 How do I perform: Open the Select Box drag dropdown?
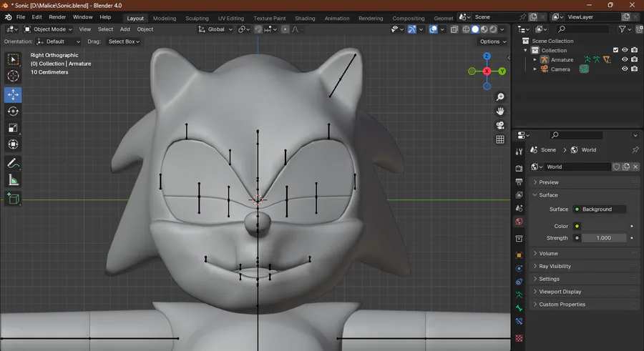click(124, 41)
